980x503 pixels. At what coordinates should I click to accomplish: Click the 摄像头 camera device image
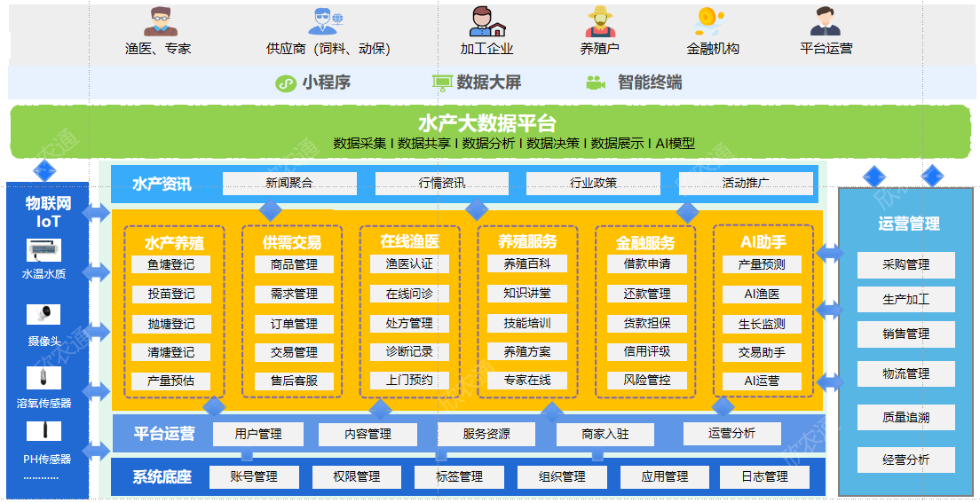(43, 314)
